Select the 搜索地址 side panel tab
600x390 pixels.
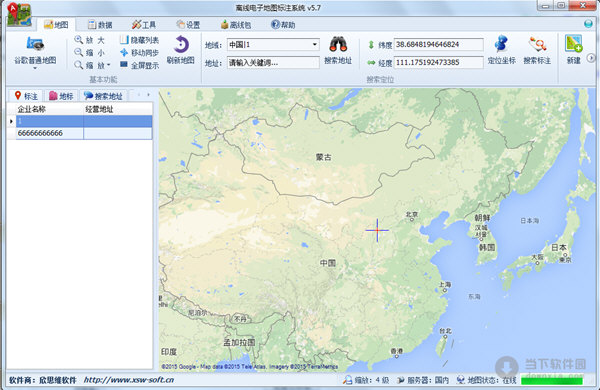coord(103,96)
